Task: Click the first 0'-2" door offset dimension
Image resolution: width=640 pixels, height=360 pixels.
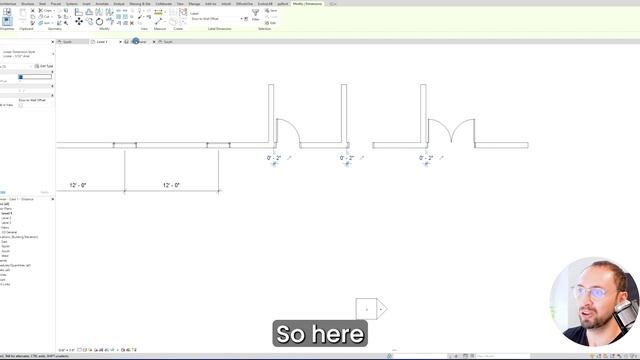Action: pos(274,158)
